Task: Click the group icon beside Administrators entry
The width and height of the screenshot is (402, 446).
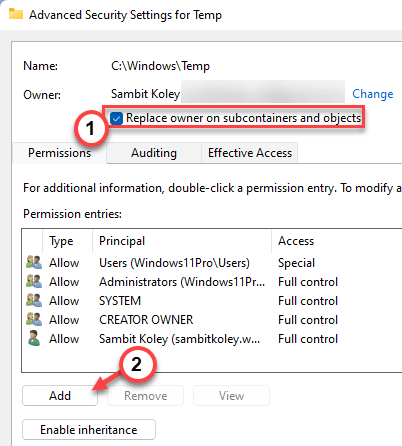Action: [x=34, y=281]
